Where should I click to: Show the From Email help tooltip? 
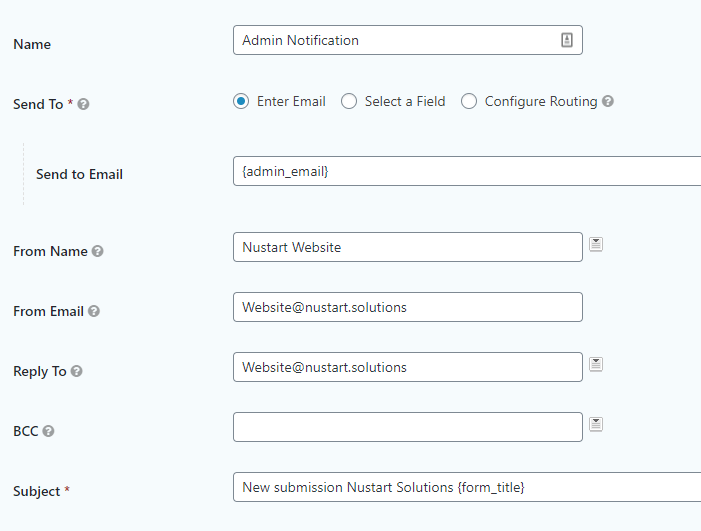tap(94, 311)
